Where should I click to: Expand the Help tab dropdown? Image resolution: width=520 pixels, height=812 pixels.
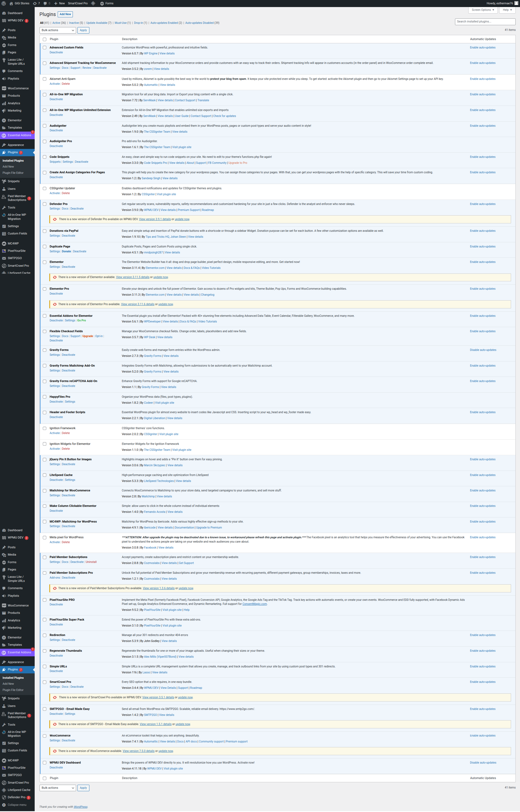tap(507, 10)
